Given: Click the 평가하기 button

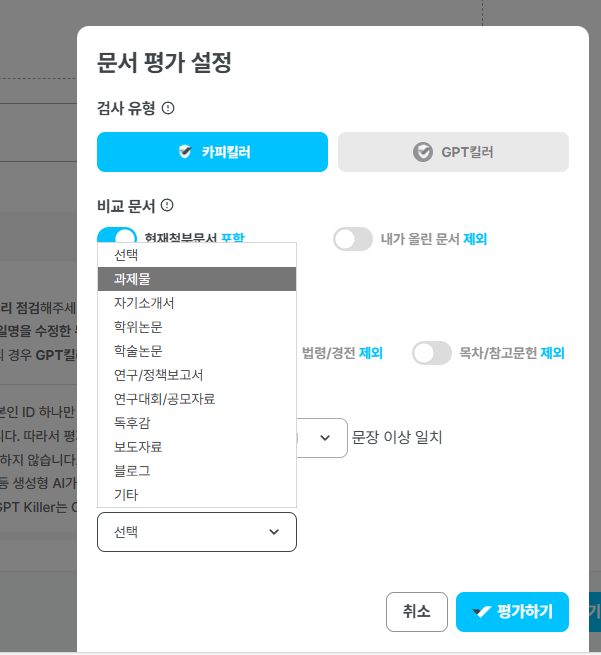Looking at the screenshot, I should [x=512, y=612].
